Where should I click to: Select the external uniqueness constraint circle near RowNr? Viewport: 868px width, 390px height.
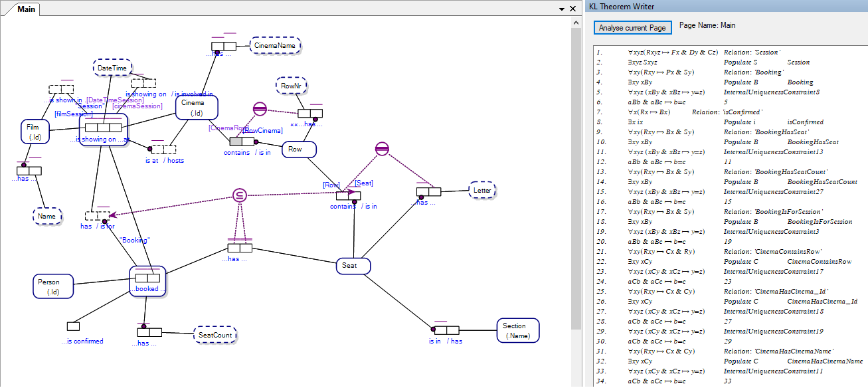(x=260, y=109)
